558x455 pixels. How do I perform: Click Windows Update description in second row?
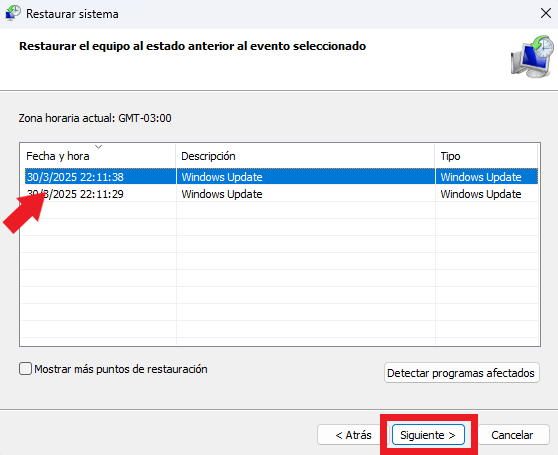point(222,194)
